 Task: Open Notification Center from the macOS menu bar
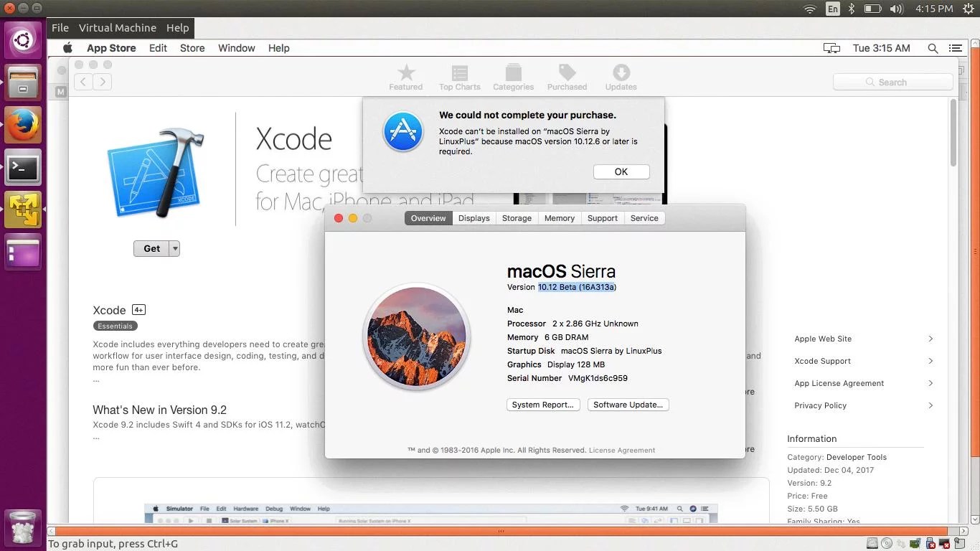tap(956, 48)
